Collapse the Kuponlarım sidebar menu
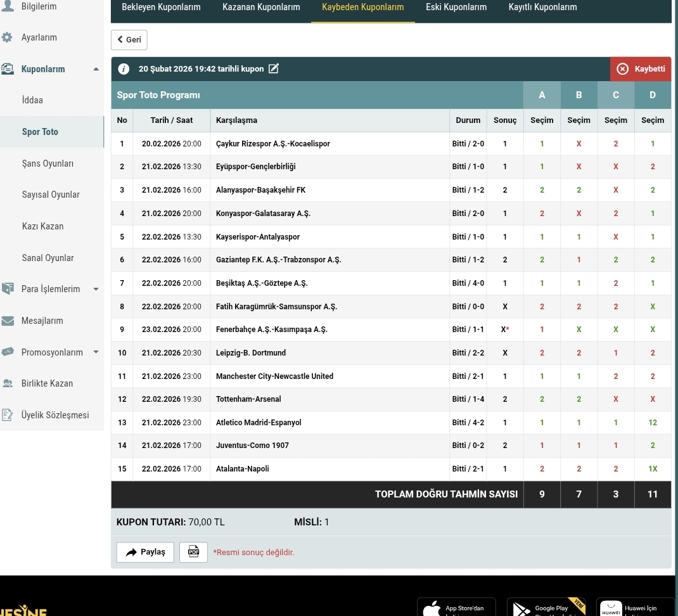Image resolution: width=678 pixels, height=616 pixels. pos(96,69)
